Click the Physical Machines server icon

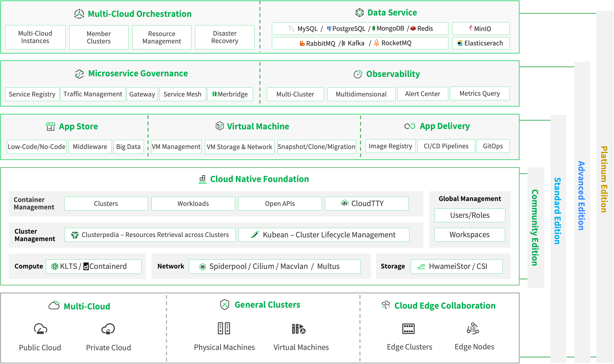[224, 328]
